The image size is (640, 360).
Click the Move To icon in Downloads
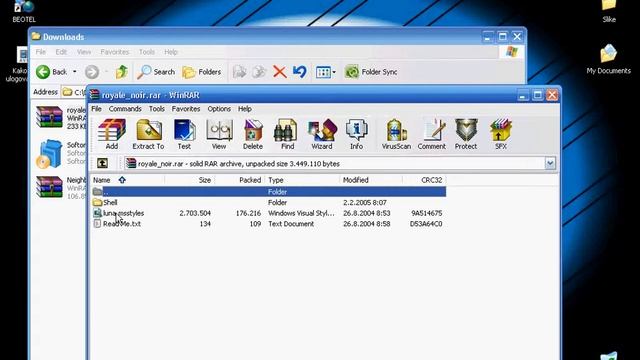point(240,72)
